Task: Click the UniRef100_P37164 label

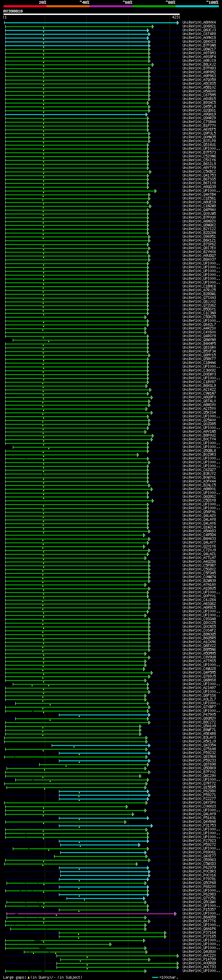Action: click(x=199, y=932)
